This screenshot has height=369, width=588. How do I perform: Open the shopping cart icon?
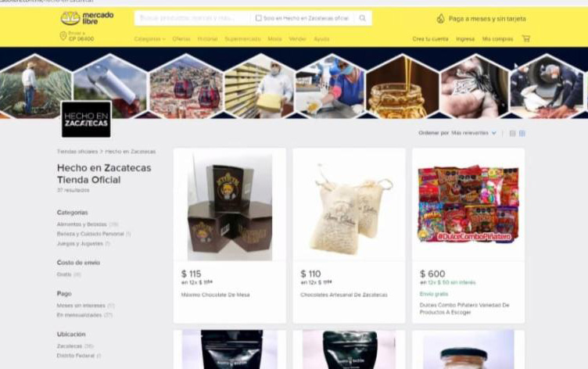[x=525, y=38]
